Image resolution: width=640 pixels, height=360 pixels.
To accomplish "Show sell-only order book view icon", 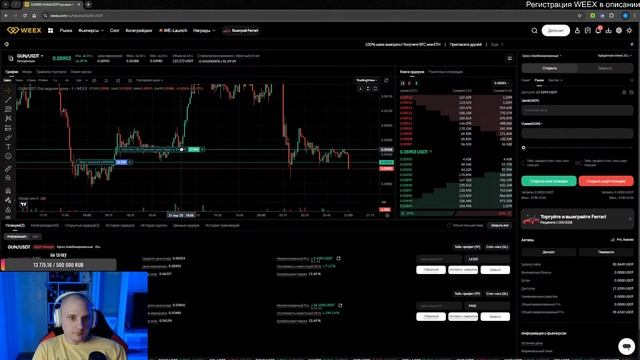I will coord(409,83).
